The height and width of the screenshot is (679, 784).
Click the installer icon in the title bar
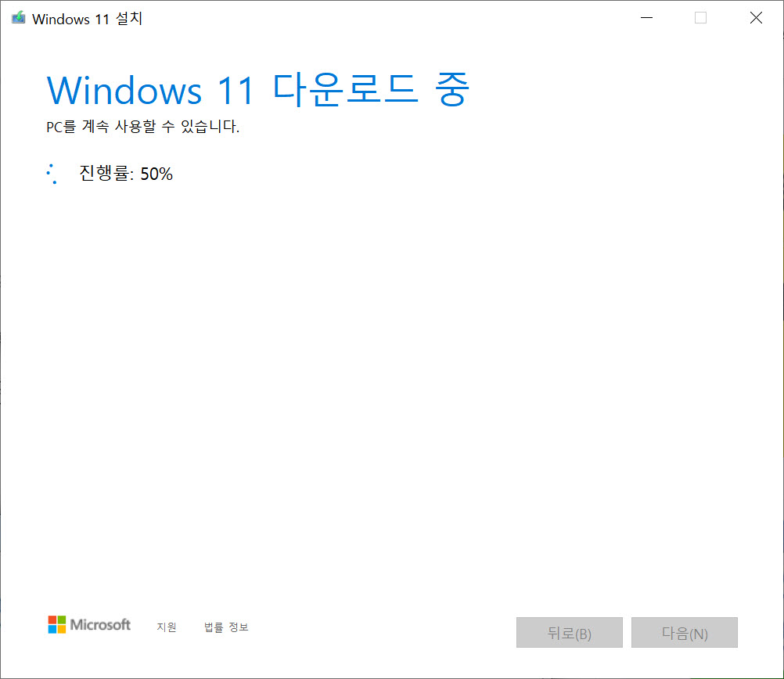tap(17, 16)
